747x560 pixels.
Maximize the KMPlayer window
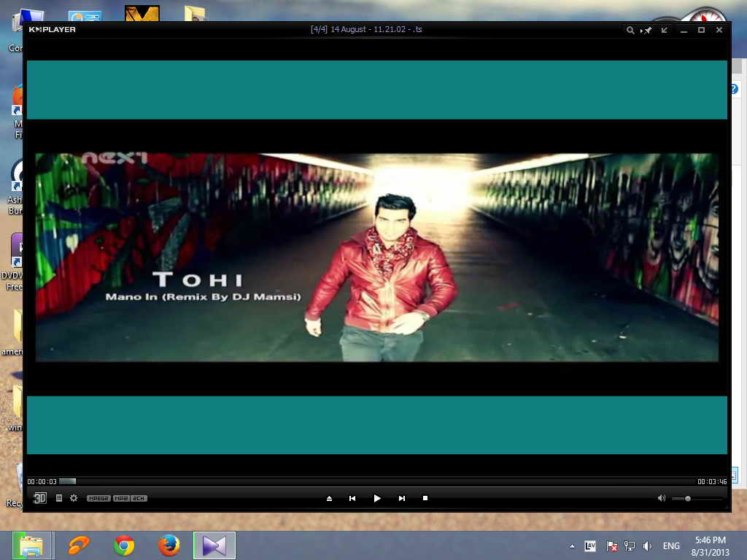[701, 30]
